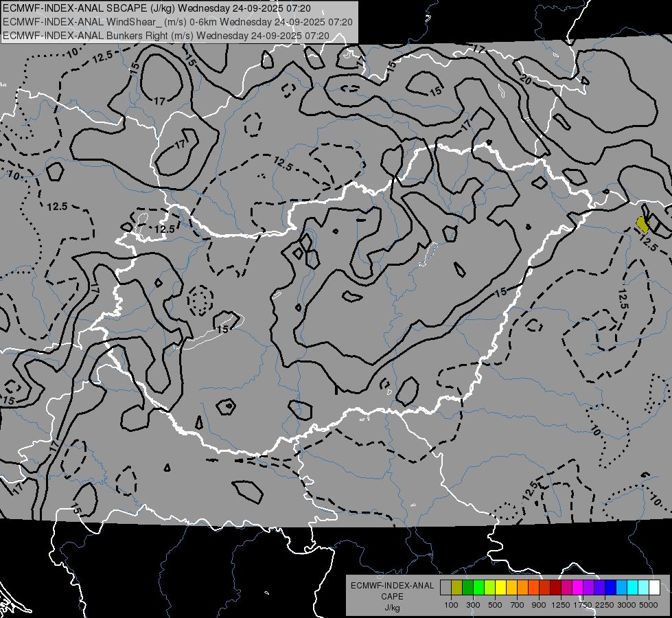Click the 3000 legend value
This screenshot has height=618, width=672.
point(627,605)
